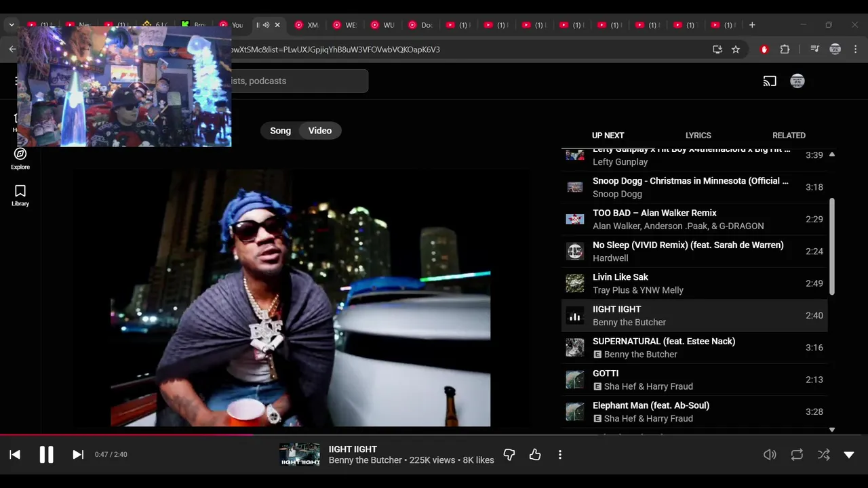
Task: Focus the search songs, podcasts field
Action: (x=298, y=81)
